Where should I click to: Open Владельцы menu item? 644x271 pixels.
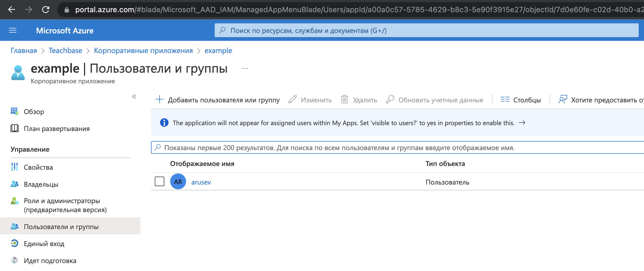(41, 184)
